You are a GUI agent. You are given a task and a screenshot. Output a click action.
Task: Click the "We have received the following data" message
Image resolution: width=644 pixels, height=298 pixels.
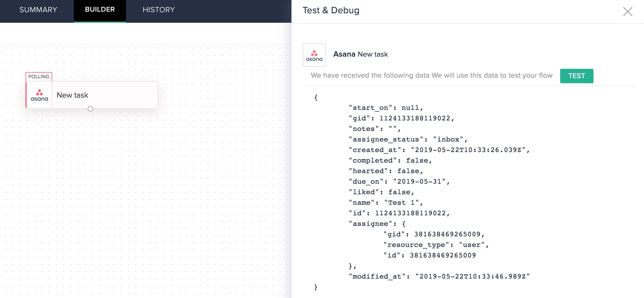pos(432,75)
